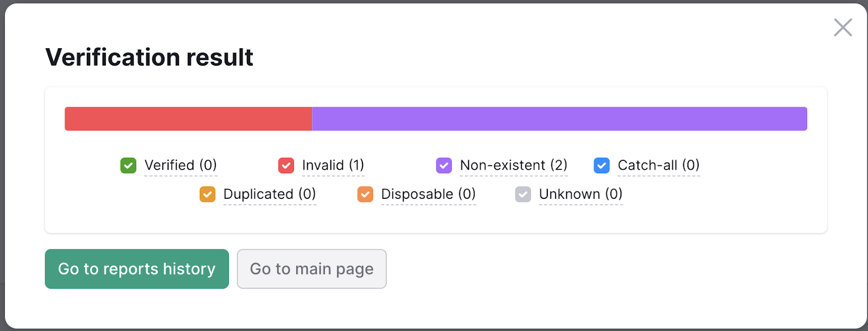Screen dimensions: 868x331
Task: Click the "Catch-all (0)" label text
Action: click(x=659, y=165)
